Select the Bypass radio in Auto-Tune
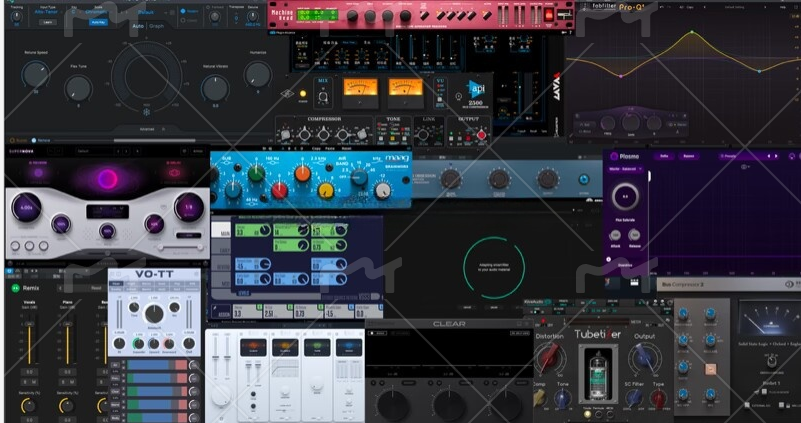Image resolution: width=801 pixels, height=423 pixels. pos(10,140)
